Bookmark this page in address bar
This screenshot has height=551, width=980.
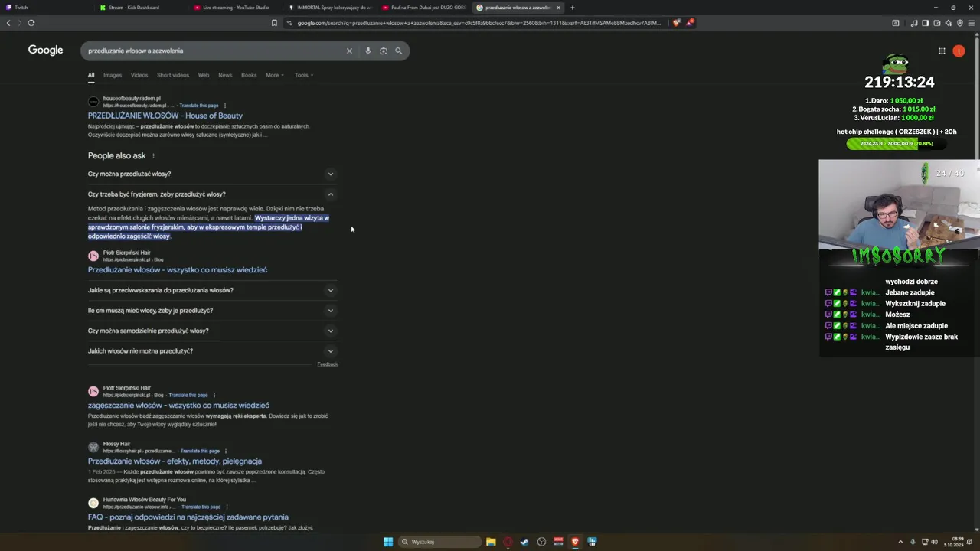(274, 23)
